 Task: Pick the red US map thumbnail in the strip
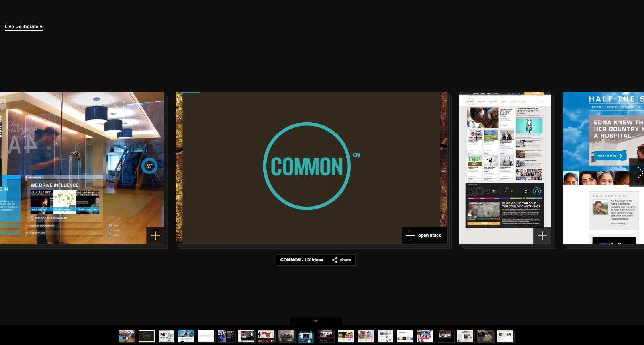(266, 336)
